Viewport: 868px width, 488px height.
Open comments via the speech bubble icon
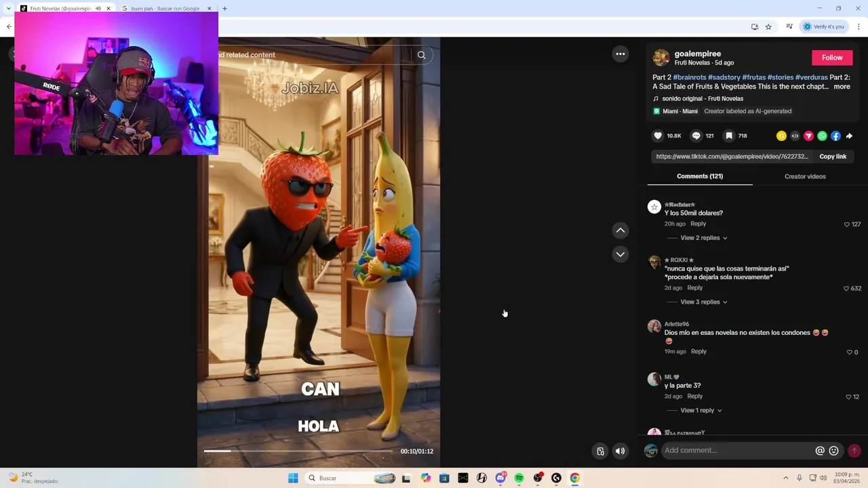[x=696, y=136]
